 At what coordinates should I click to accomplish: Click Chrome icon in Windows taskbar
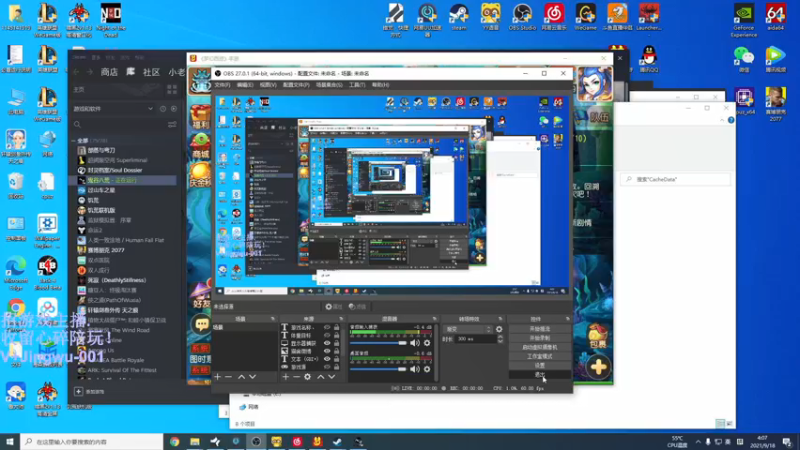[174, 442]
